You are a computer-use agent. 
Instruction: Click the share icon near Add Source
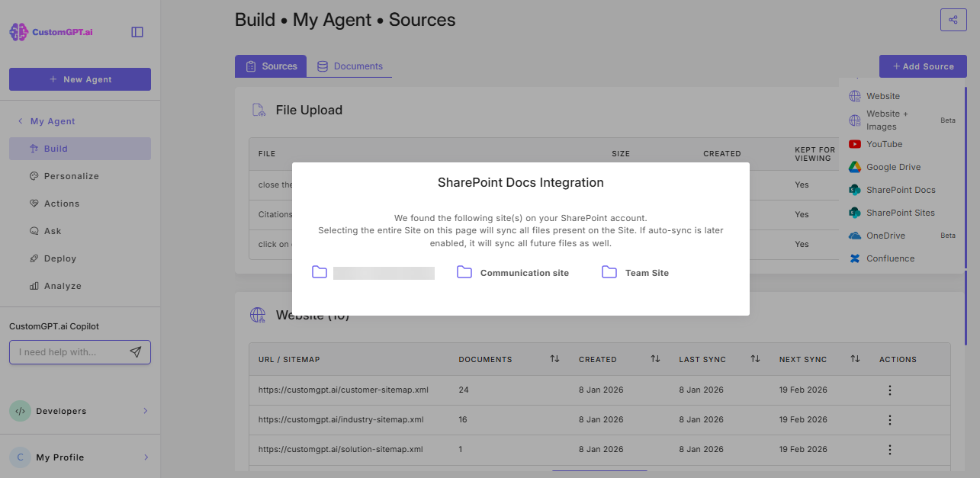coord(953,20)
